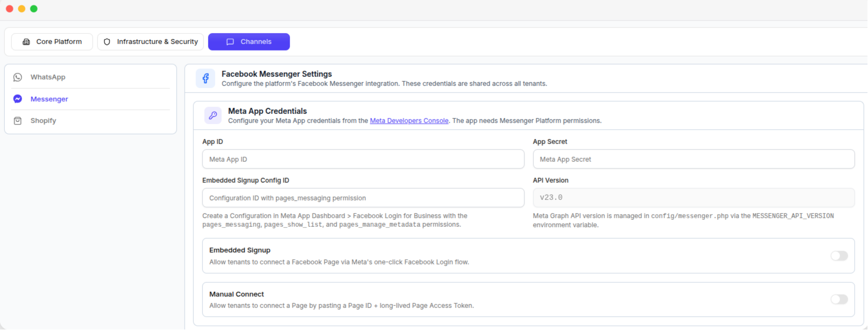Click the key icon beside Meta App Credentials
Screen dimensions: 868x330
(213, 116)
